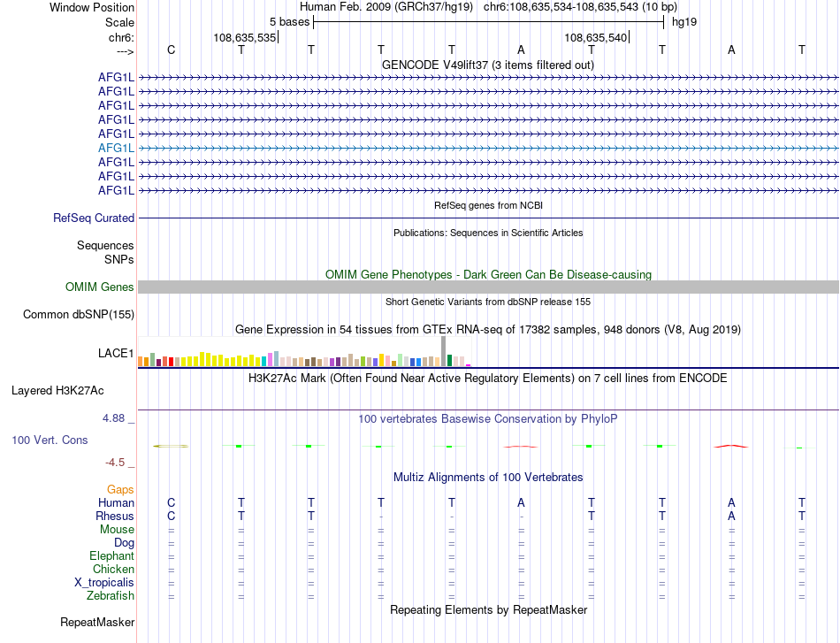Open Short Genetic Variants from dbSNP title
Screen dimensions: 840x643
coord(488,302)
